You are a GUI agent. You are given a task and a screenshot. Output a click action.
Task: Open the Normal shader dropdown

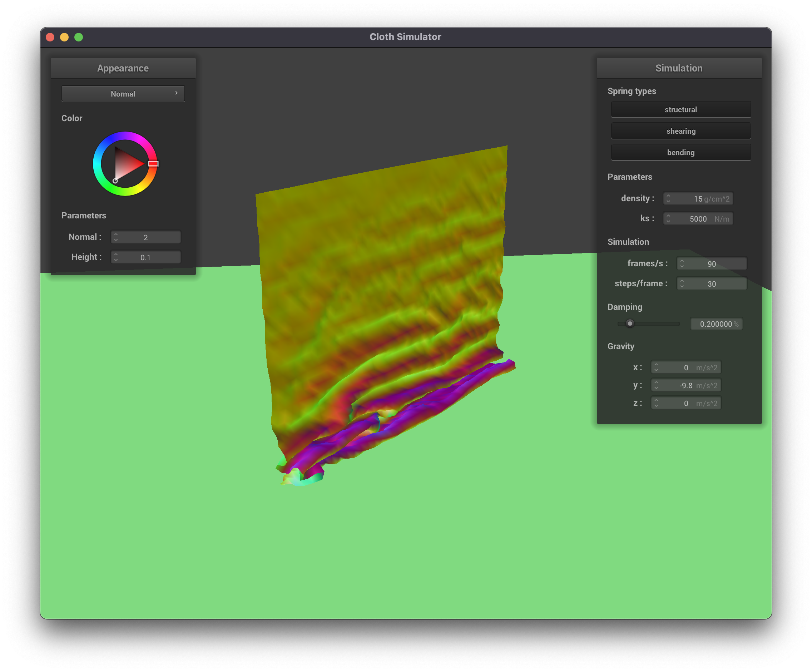(123, 94)
